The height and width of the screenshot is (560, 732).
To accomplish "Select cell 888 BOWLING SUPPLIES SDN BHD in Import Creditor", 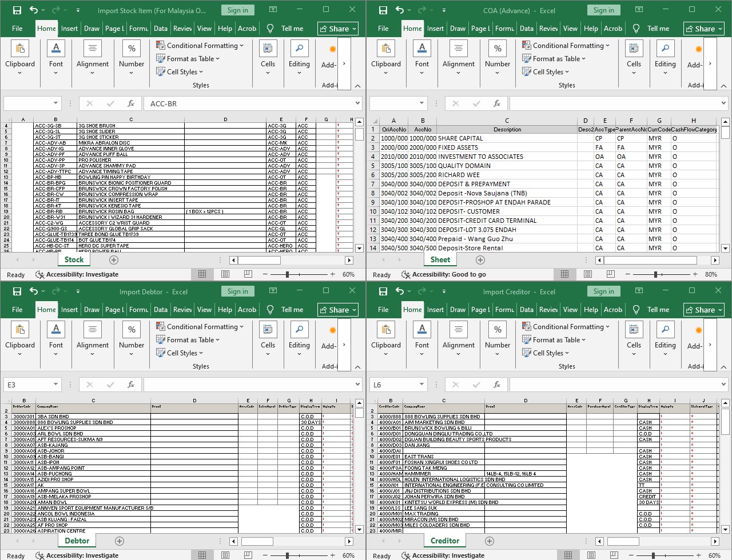I will [x=444, y=417].
